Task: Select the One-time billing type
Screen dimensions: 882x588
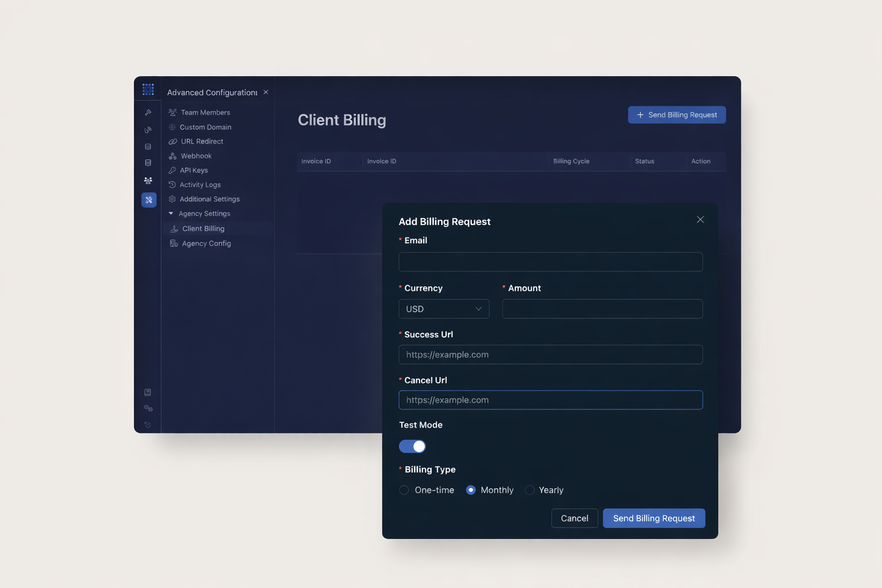Action: click(404, 490)
